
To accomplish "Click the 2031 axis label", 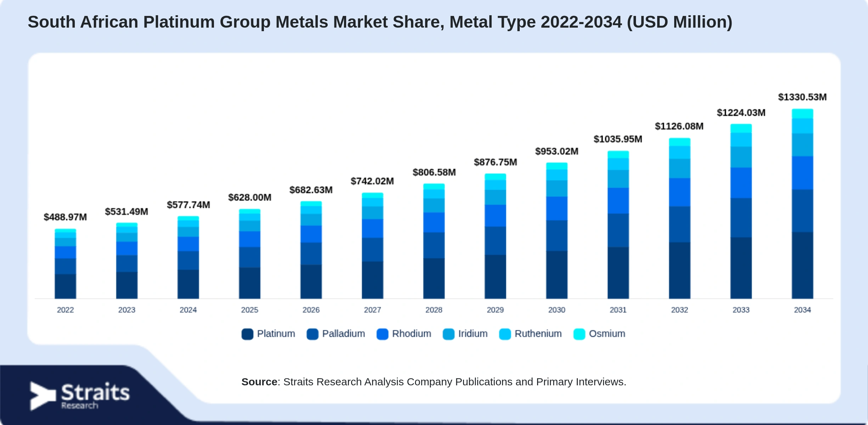I will coord(618,310).
